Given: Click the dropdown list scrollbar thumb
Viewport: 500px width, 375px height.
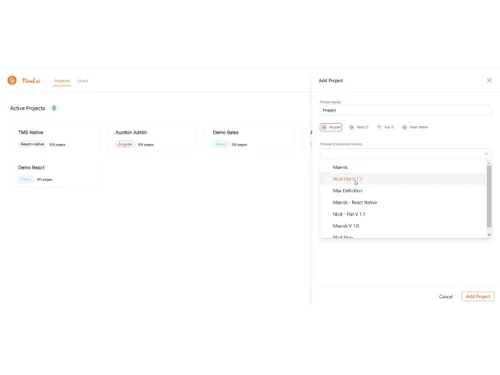Looking at the screenshot, I should coord(489,196).
